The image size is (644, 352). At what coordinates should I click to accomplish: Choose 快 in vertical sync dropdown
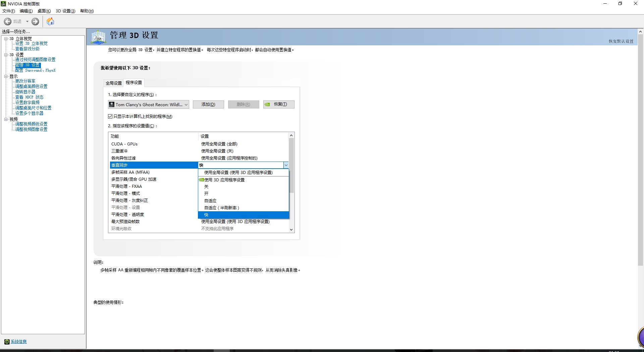(244, 215)
